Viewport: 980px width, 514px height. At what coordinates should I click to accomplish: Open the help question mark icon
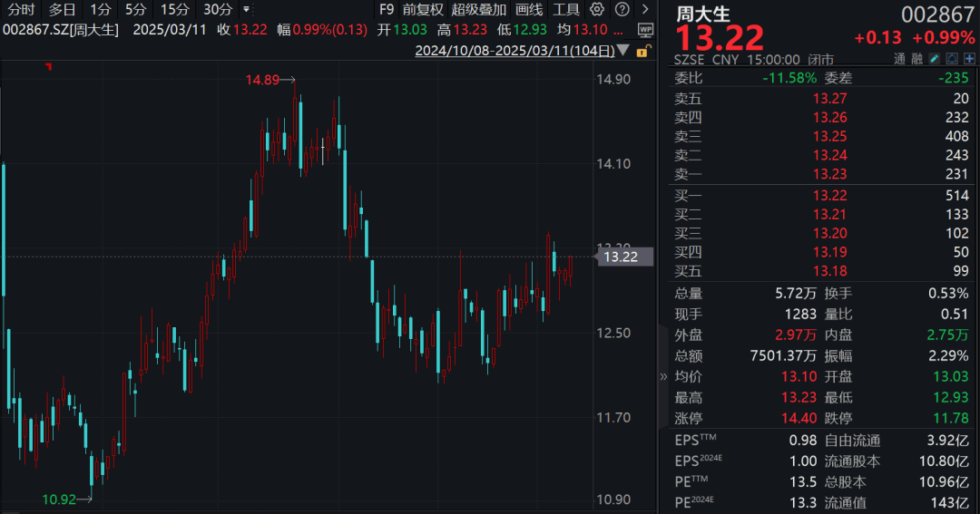pos(622,9)
